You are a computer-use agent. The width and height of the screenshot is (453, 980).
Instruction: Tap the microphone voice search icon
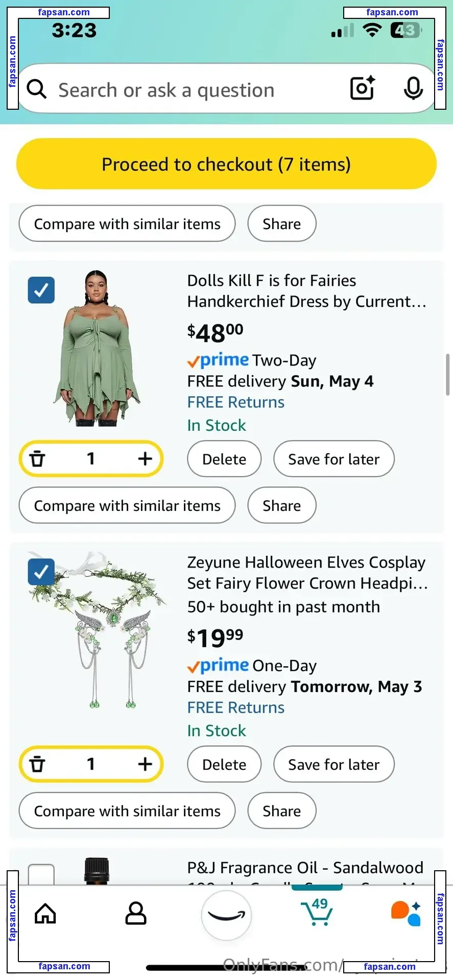(x=413, y=89)
